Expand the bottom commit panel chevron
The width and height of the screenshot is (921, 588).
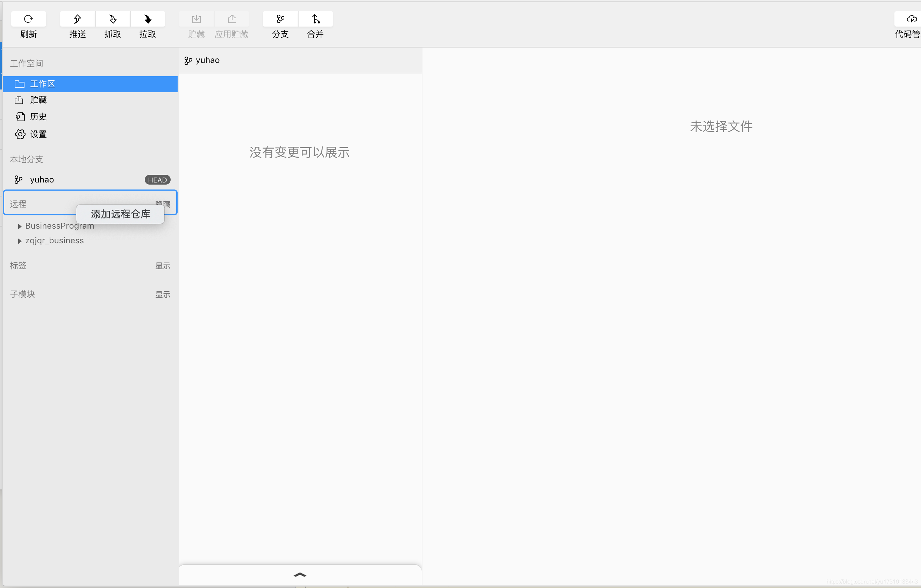pyautogui.click(x=300, y=575)
